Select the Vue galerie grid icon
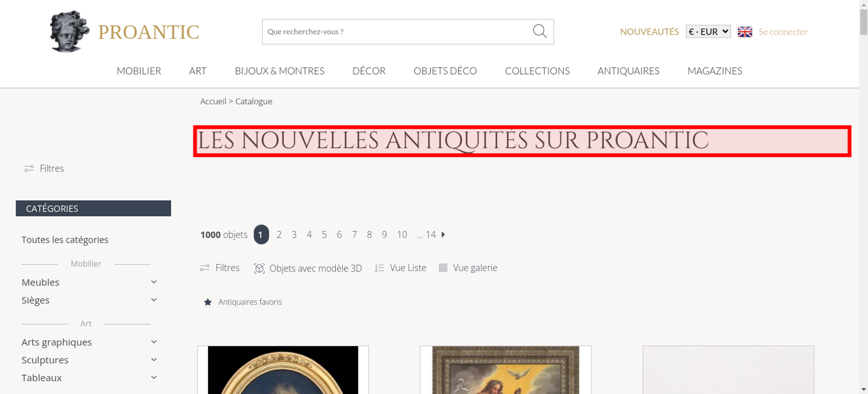The width and height of the screenshot is (868, 394). [443, 268]
